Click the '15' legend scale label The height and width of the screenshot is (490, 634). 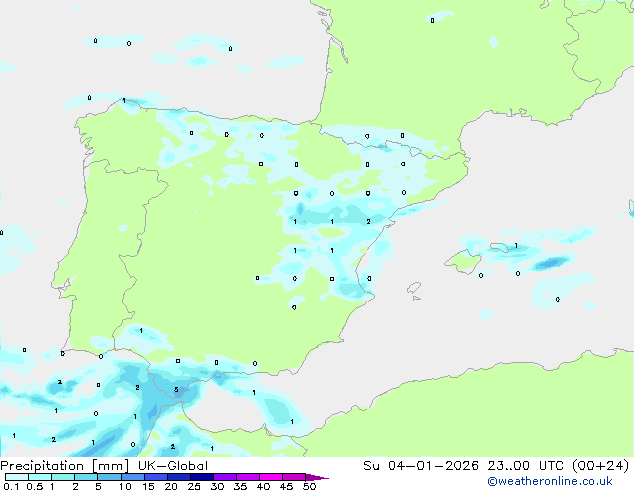[x=148, y=486]
